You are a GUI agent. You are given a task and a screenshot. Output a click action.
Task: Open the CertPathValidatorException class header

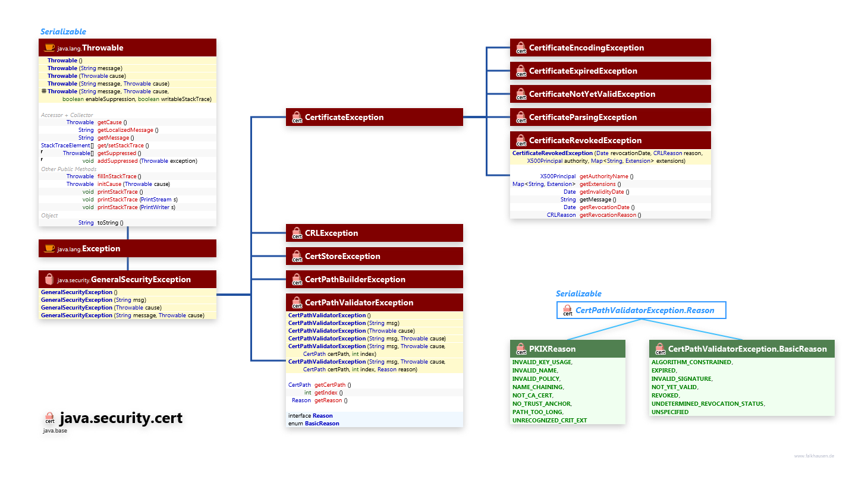point(375,302)
